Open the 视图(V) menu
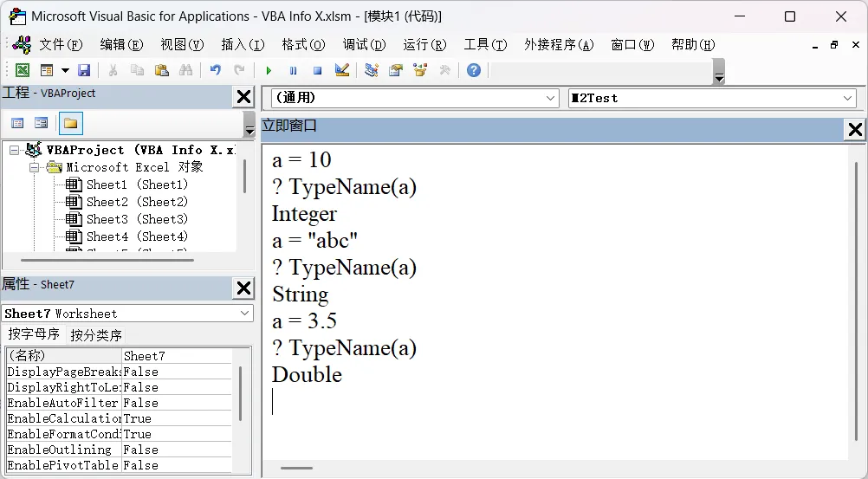Viewport: 868px width, 479px height. tap(182, 45)
